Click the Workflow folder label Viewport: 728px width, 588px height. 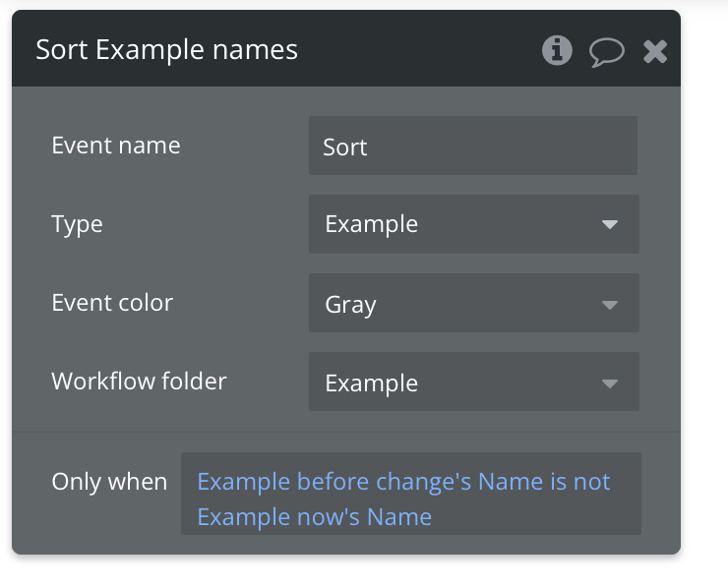pyautogui.click(x=139, y=382)
